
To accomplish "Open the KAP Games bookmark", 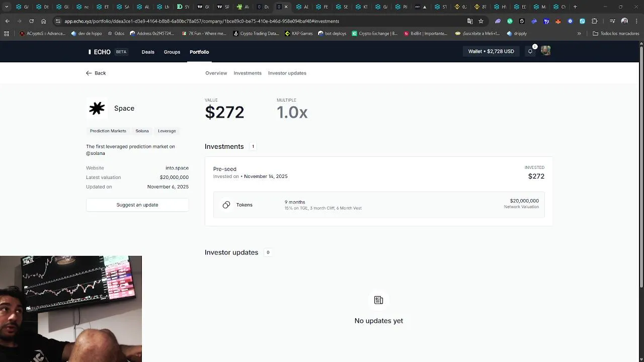I will pyautogui.click(x=299, y=33).
